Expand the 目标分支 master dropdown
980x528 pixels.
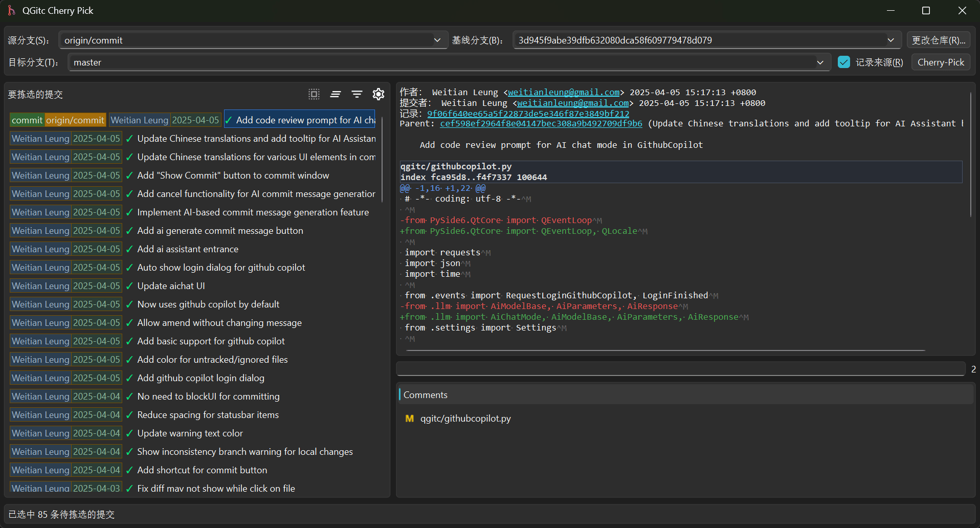[x=820, y=62]
